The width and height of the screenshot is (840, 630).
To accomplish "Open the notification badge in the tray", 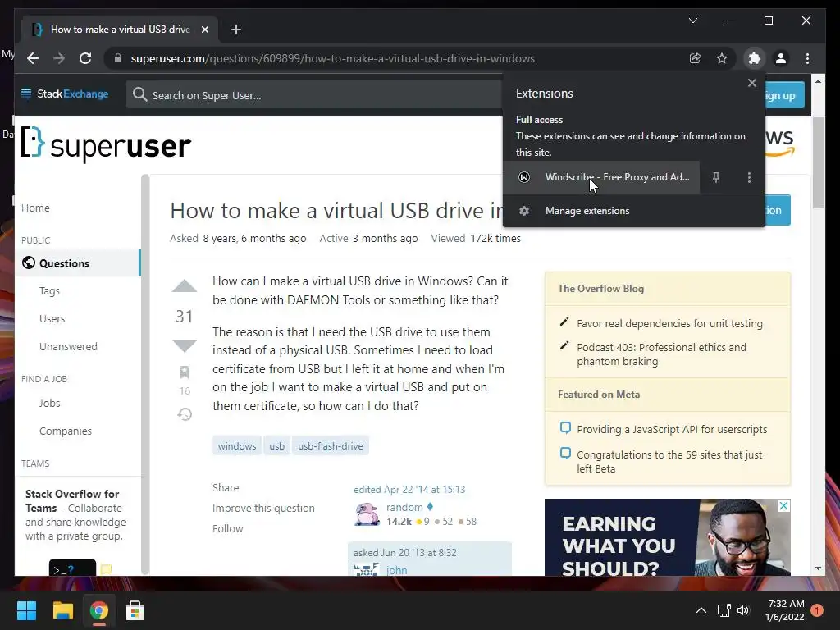I will [817, 610].
